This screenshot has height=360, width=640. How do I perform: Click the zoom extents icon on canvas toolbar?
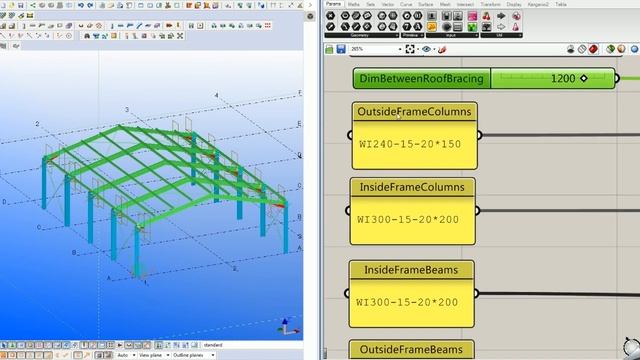pyautogui.click(x=410, y=49)
